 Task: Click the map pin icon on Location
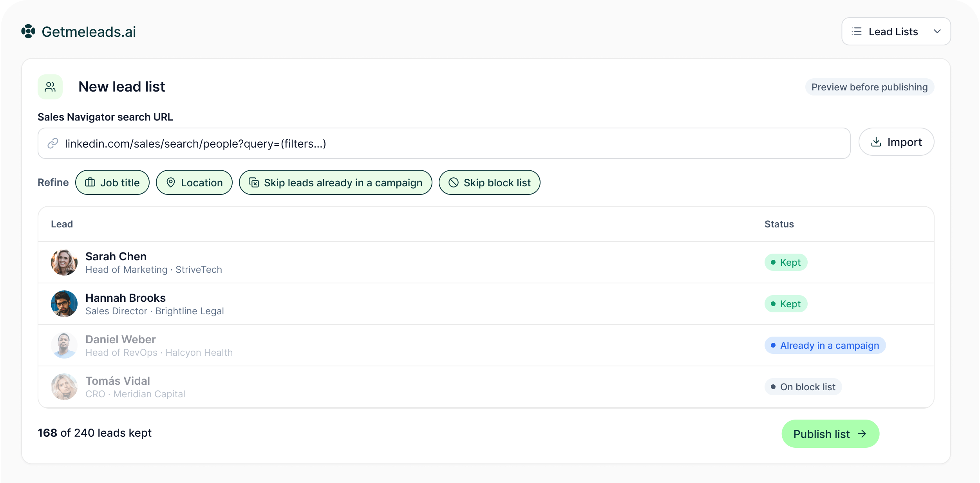171,182
